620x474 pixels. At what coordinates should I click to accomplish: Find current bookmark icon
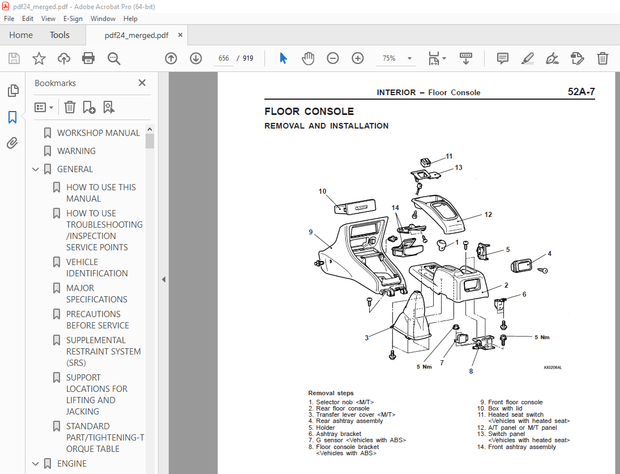[x=109, y=107]
